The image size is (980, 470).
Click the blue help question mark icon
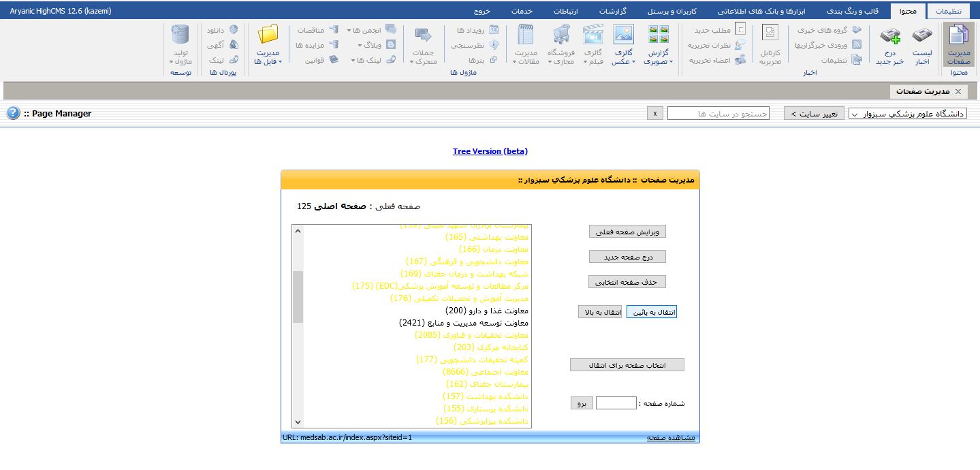click(13, 113)
